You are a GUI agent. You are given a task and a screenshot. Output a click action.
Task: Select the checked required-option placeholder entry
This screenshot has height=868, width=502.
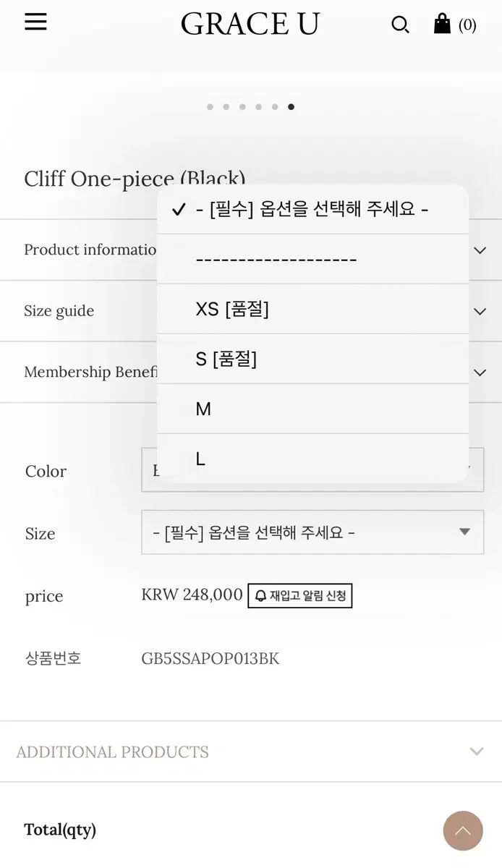tap(312, 210)
